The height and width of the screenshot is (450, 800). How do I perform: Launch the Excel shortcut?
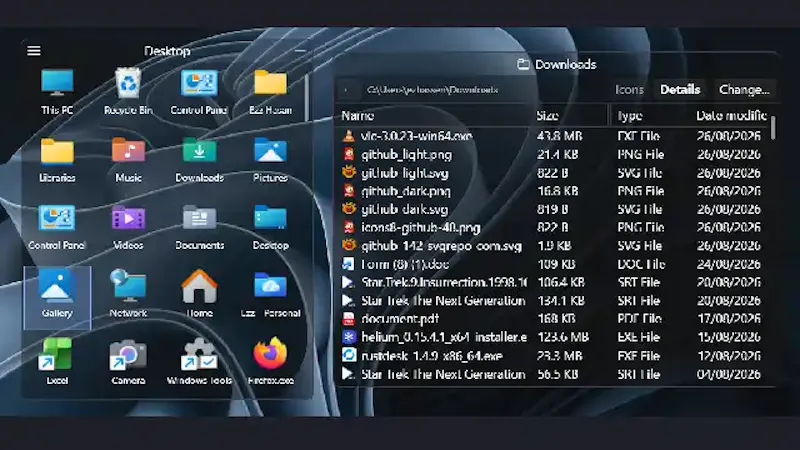point(56,354)
